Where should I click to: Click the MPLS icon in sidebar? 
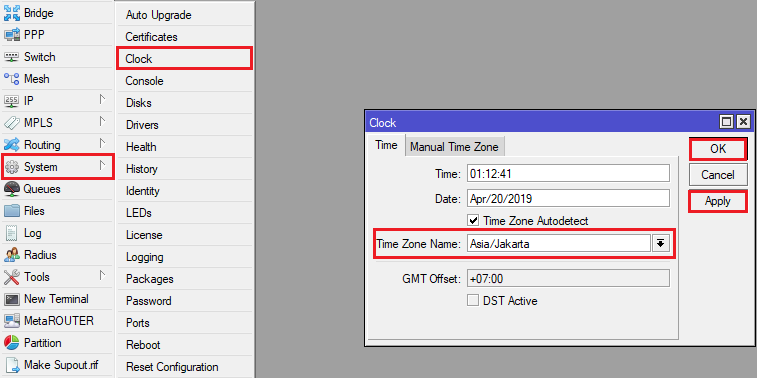12,123
